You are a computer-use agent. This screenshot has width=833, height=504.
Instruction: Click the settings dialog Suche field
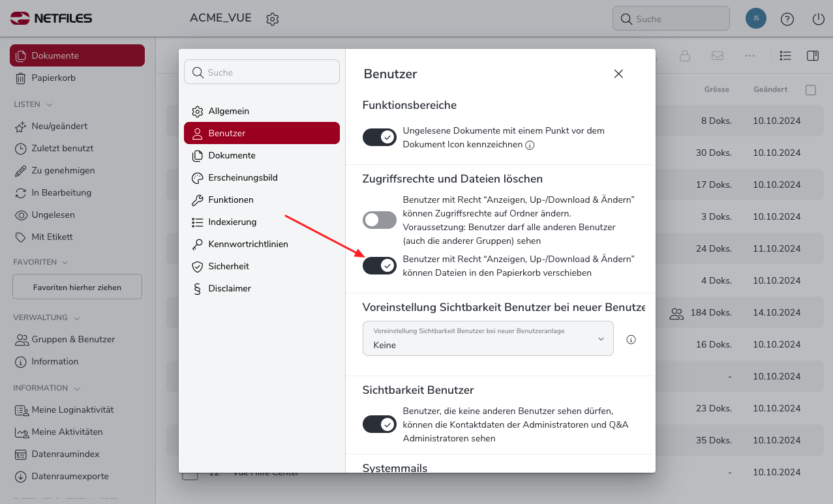(262, 72)
